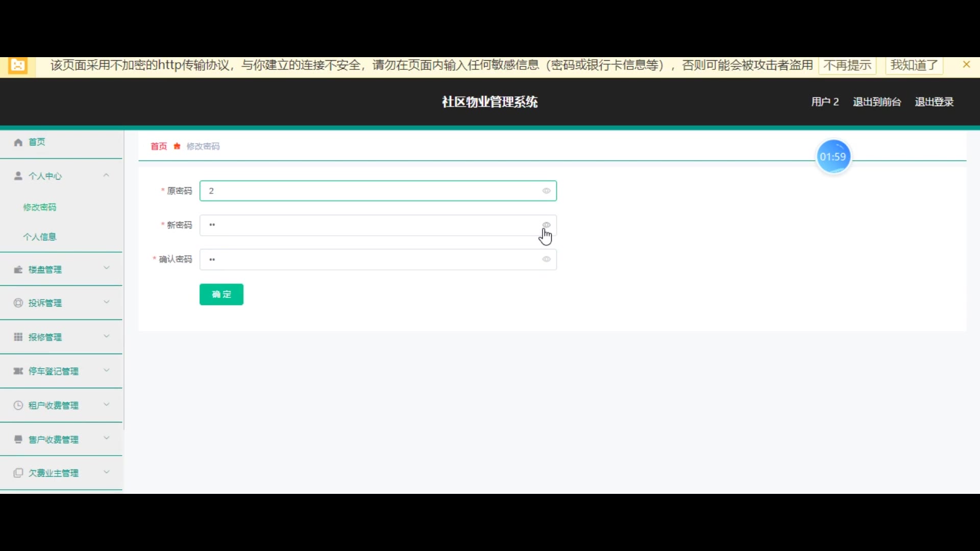This screenshot has height=551, width=980.
Task: Click the 楼盘管理 building icon
Action: pos(18,269)
